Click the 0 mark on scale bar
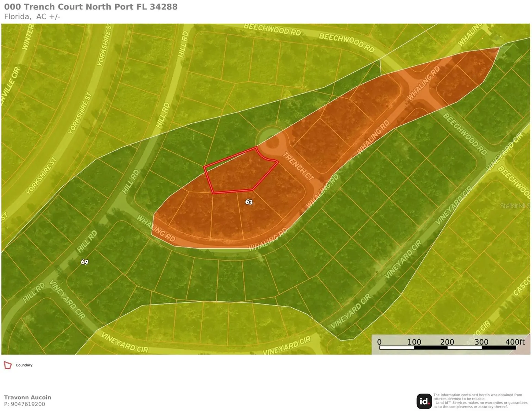532x411 pixels. point(379,342)
